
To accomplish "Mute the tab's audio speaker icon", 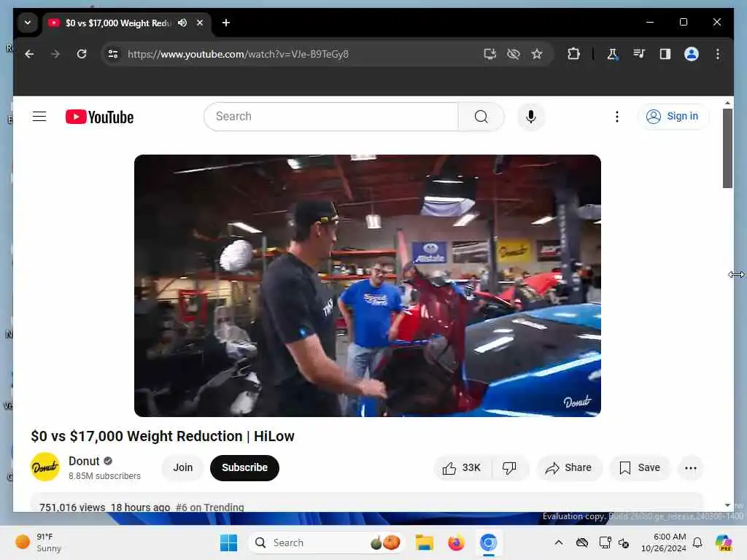I will point(182,23).
